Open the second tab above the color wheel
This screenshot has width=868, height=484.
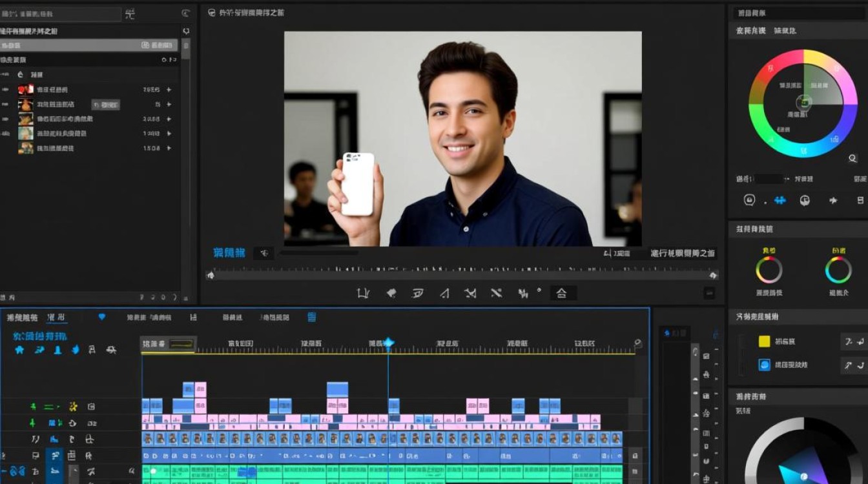pyautogui.click(x=785, y=30)
